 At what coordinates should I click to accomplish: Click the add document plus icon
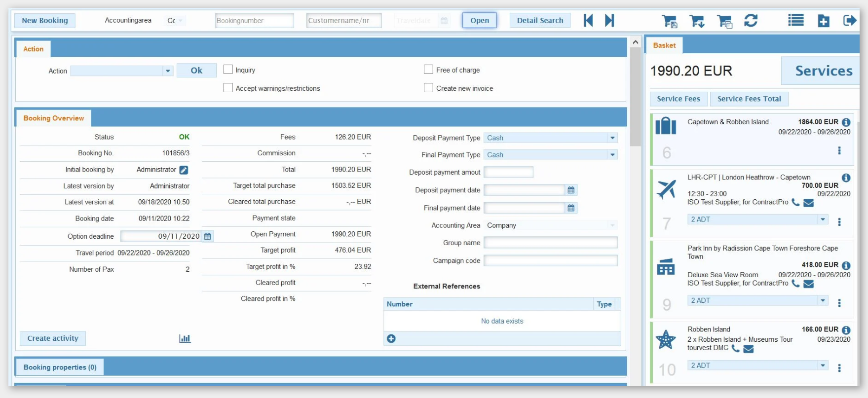pyautogui.click(x=823, y=21)
